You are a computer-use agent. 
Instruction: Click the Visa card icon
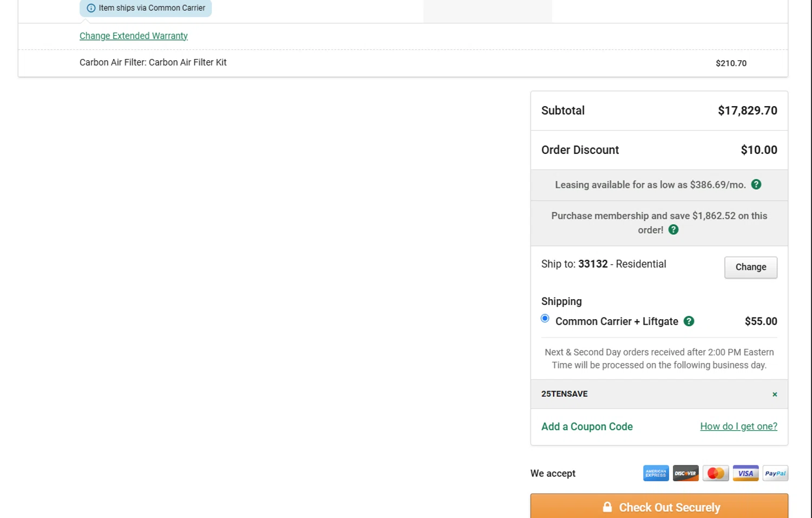pyautogui.click(x=745, y=473)
